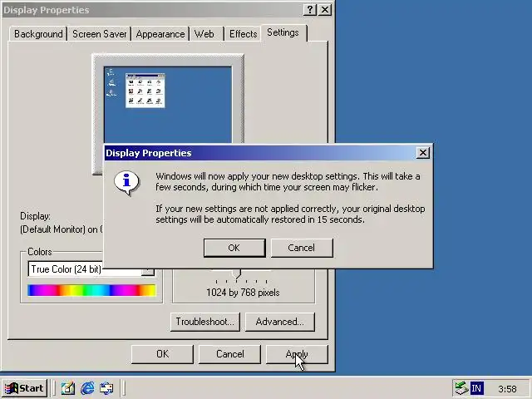Viewport: 532px width, 399px height.
Task: Go to the Effects tab
Action: pos(243,34)
